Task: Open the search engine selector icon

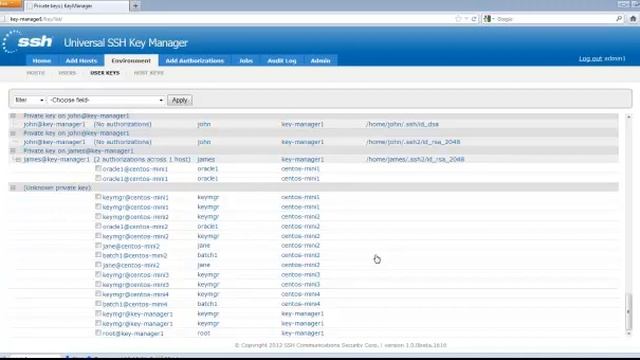Action: pos(487,19)
